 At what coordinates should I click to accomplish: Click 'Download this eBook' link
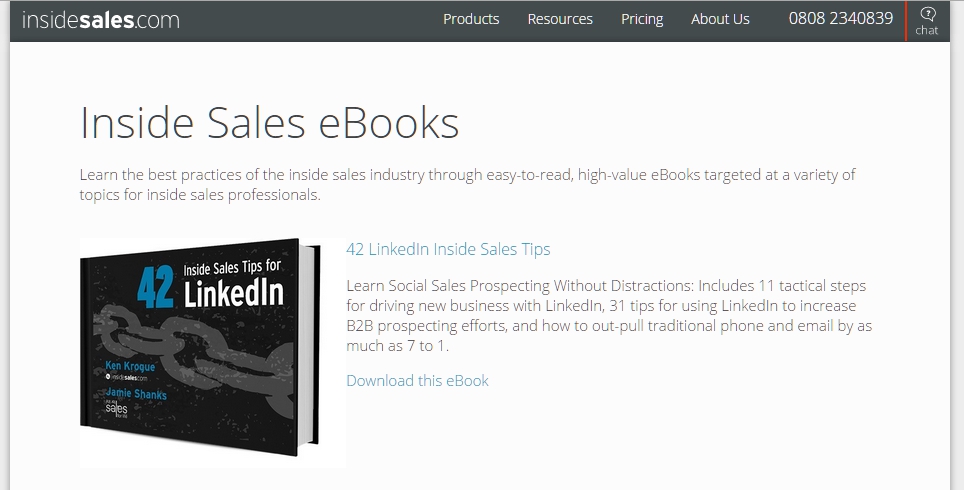tap(417, 381)
